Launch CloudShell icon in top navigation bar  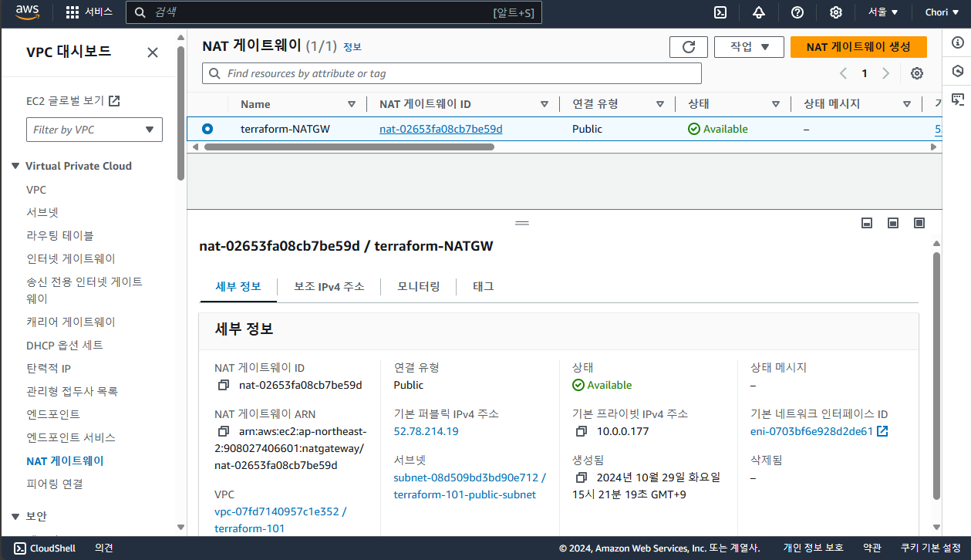pos(720,12)
